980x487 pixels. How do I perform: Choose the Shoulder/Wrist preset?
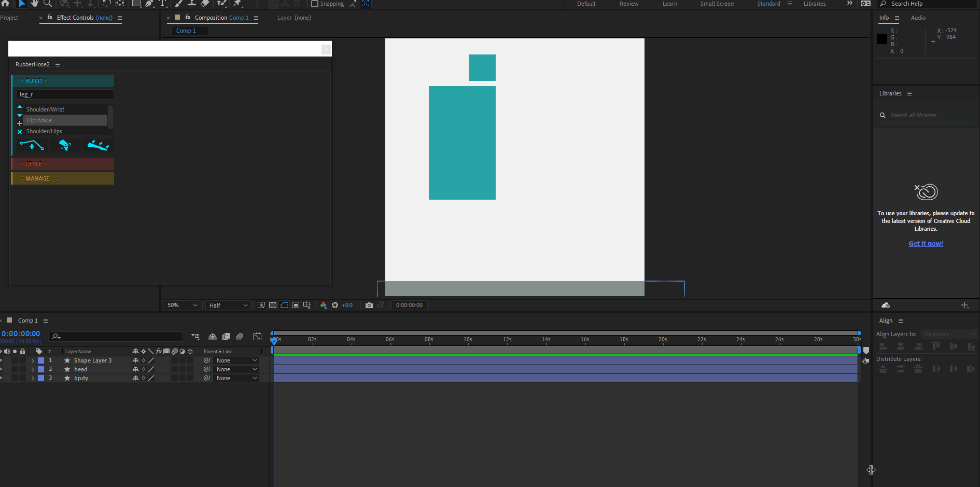tap(66, 109)
